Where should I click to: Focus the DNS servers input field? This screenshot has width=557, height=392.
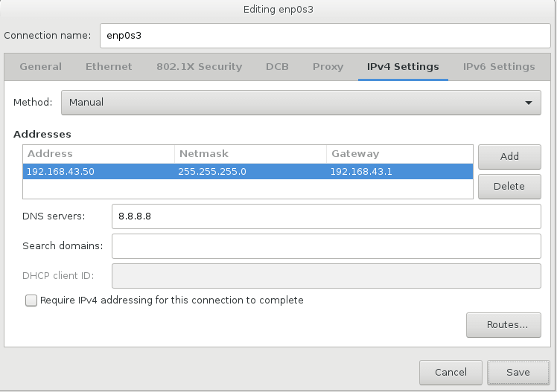point(325,216)
